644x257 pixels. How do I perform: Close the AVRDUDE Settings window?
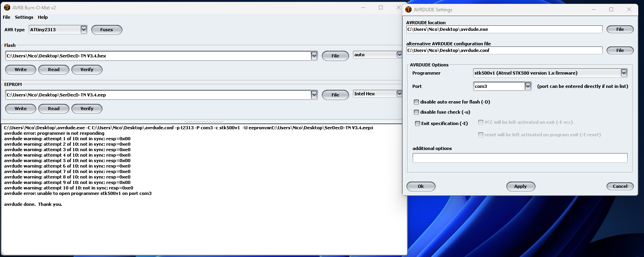pyautogui.click(x=629, y=9)
